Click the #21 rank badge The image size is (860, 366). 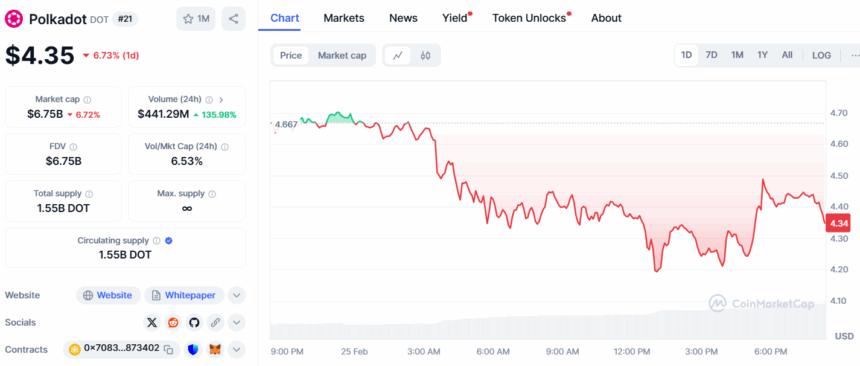[x=125, y=19]
